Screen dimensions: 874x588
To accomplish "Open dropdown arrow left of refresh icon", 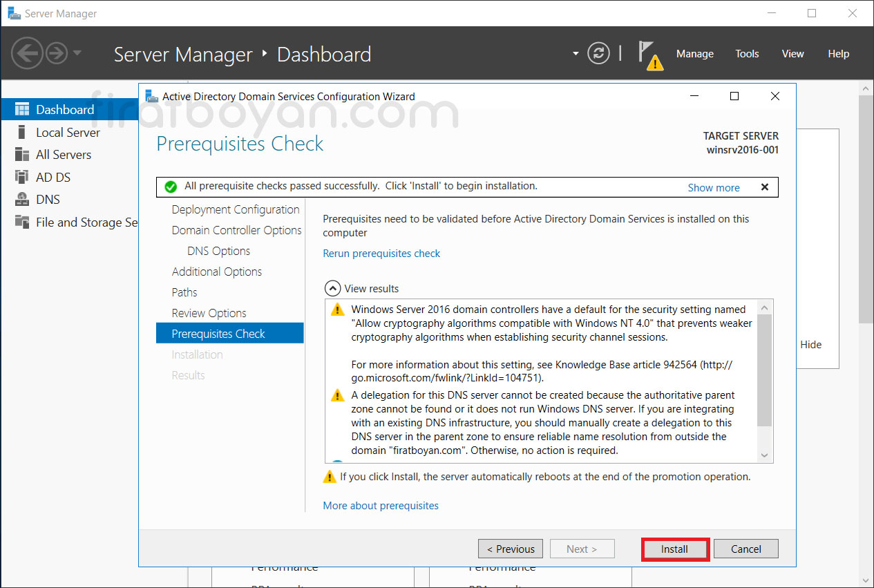I will tap(576, 54).
